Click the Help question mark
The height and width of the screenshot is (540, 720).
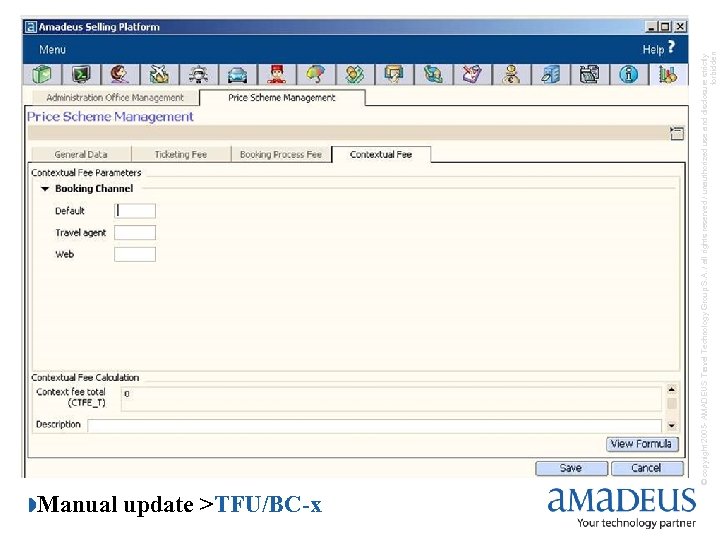[671, 47]
